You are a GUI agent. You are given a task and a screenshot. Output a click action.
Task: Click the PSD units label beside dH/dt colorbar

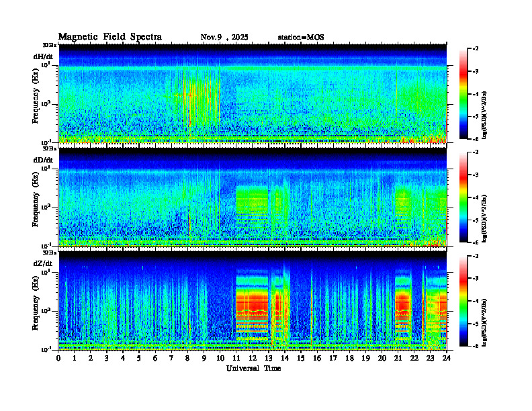[x=484, y=115]
